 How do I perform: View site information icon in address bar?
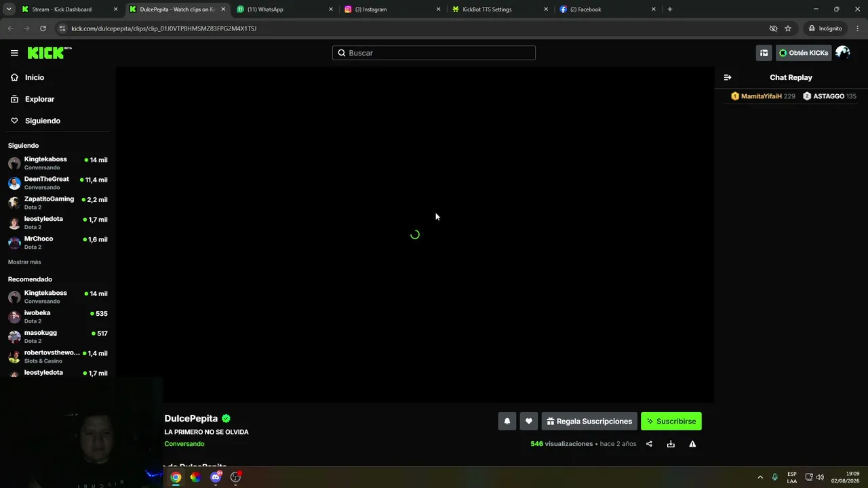pos(62,28)
